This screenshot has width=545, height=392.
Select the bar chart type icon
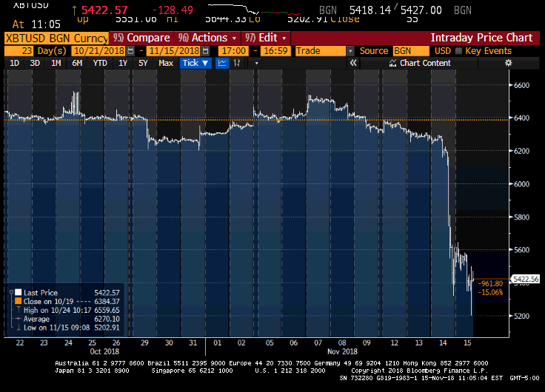(237, 63)
